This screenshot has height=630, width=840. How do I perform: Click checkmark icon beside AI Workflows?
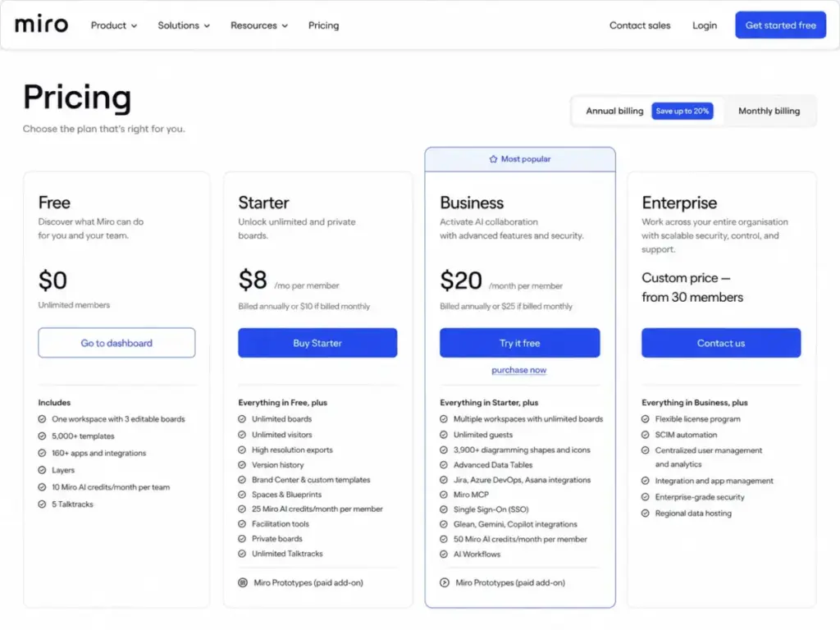point(444,555)
